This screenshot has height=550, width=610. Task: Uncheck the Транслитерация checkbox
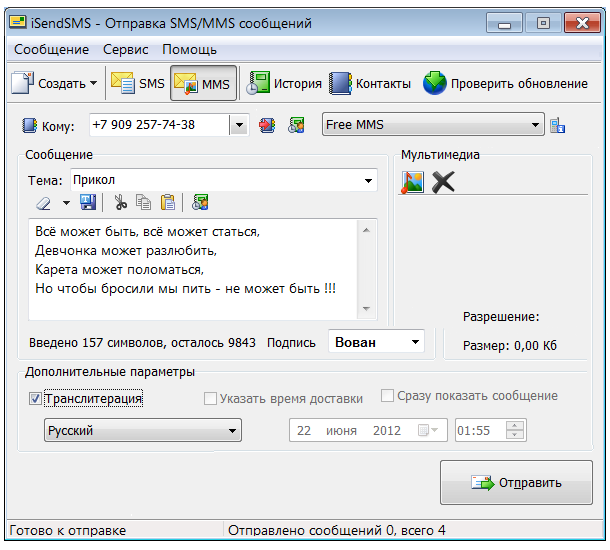point(35,398)
